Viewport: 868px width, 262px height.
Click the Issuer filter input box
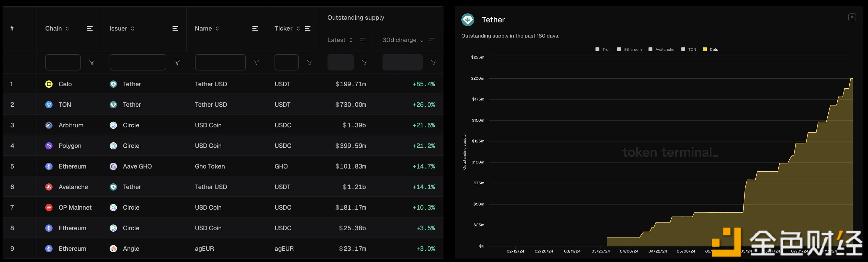[138, 62]
